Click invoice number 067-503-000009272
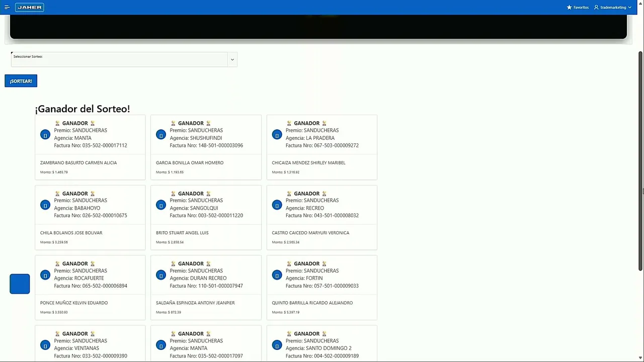 [336, 145]
